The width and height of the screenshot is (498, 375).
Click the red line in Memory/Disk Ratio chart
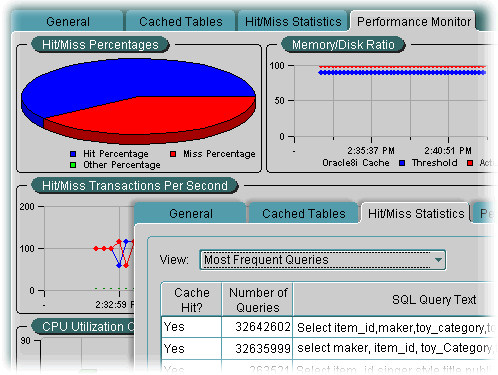coord(402,67)
